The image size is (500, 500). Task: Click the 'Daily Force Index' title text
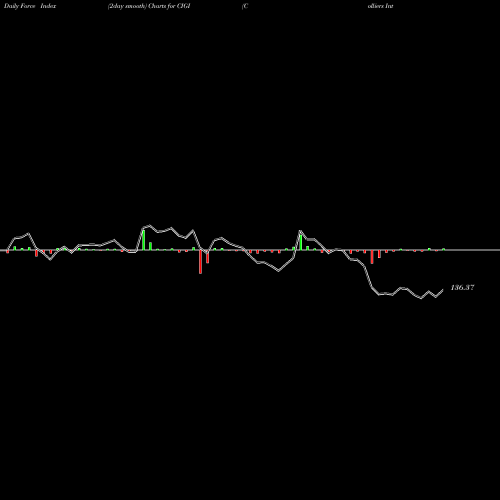pos(30,6)
